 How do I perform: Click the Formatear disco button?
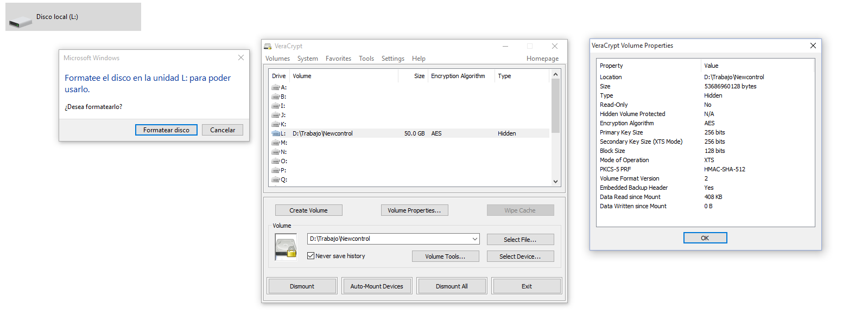pyautogui.click(x=166, y=130)
